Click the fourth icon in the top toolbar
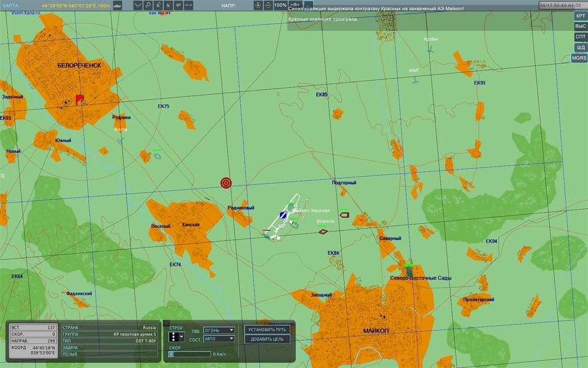This screenshot has height=368, width=588. click(x=158, y=5)
